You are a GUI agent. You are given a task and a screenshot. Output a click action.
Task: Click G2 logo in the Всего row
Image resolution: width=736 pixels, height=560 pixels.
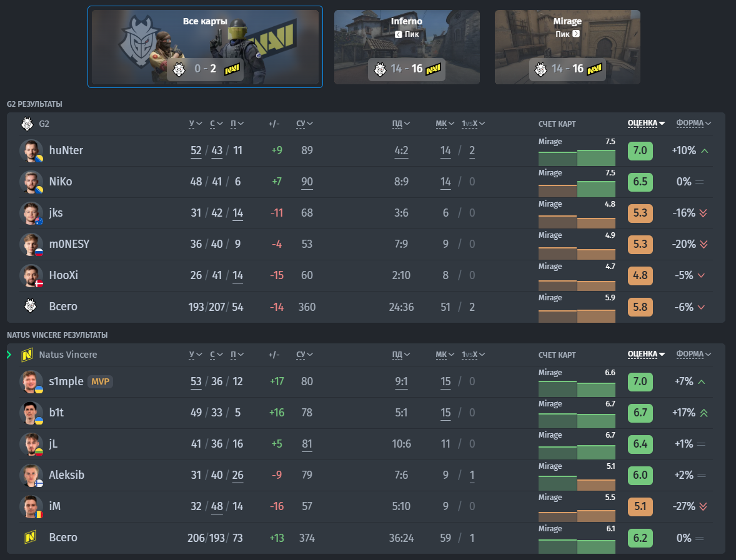(x=31, y=306)
